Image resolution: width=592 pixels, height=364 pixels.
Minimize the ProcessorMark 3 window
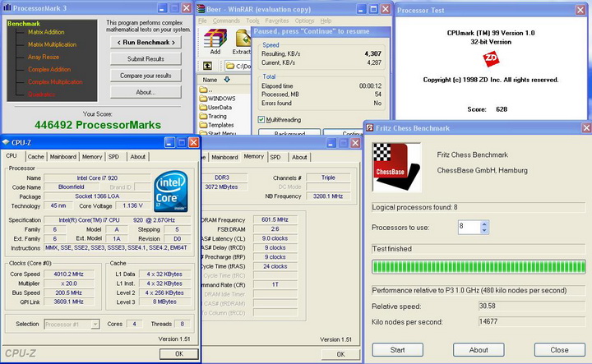click(162, 8)
